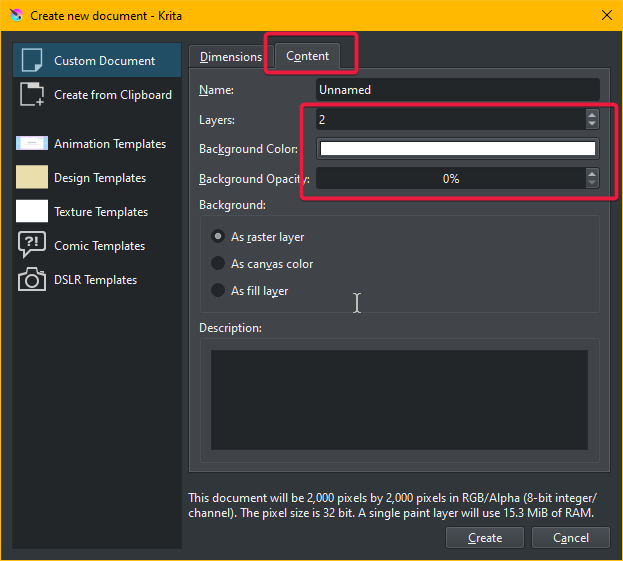Click the Name text field
Screen dimensions: 623x561
click(x=457, y=90)
